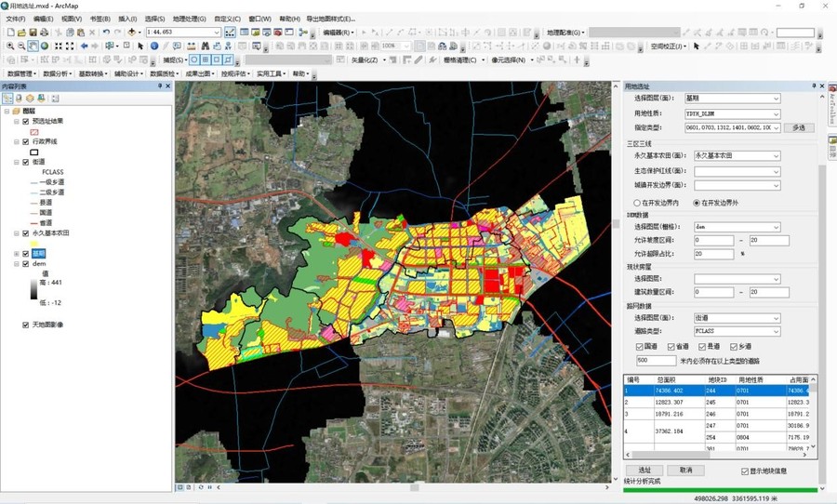Toggle visibility of 街道 layer
Viewport: 837px width, 504px height.
[x=26, y=162]
